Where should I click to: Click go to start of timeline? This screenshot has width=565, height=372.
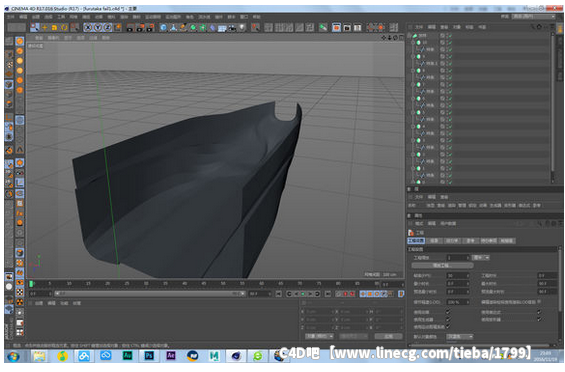click(279, 294)
